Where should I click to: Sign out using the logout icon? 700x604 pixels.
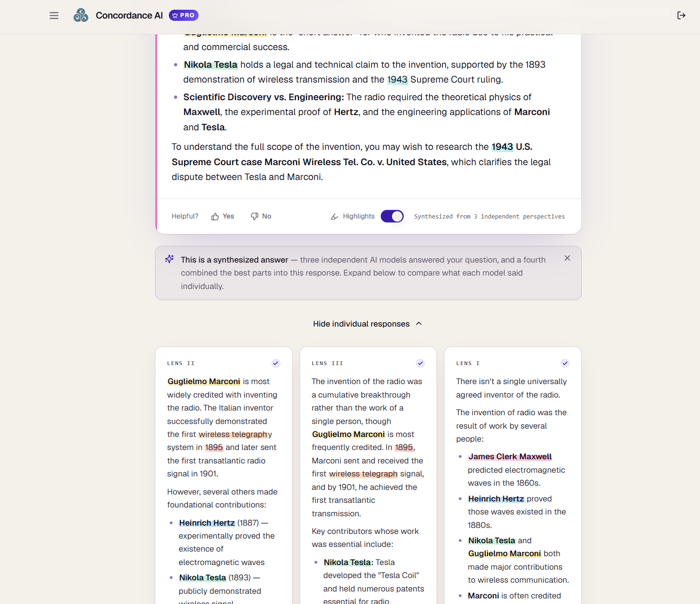coord(681,15)
